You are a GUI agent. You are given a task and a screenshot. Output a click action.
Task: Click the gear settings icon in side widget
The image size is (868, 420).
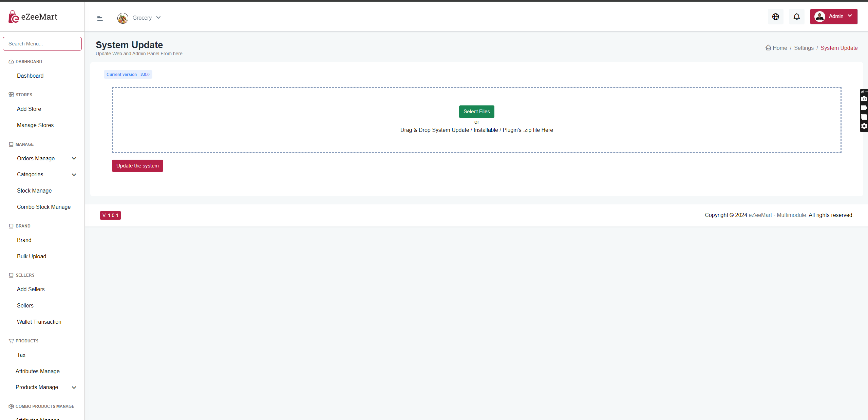[x=864, y=126]
